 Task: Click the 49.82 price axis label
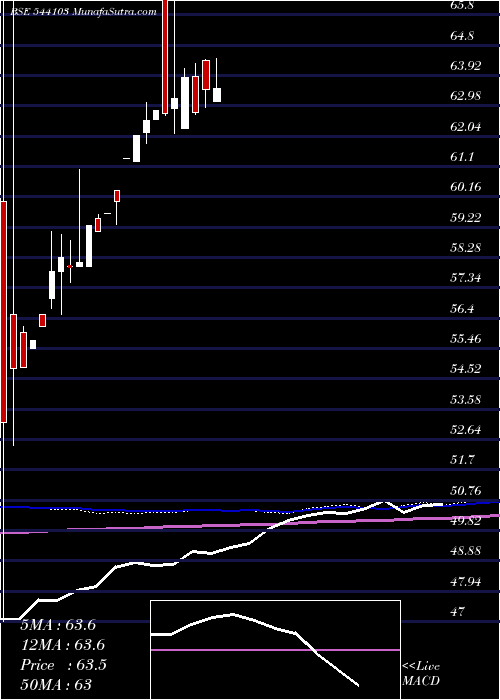click(x=466, y=521)
